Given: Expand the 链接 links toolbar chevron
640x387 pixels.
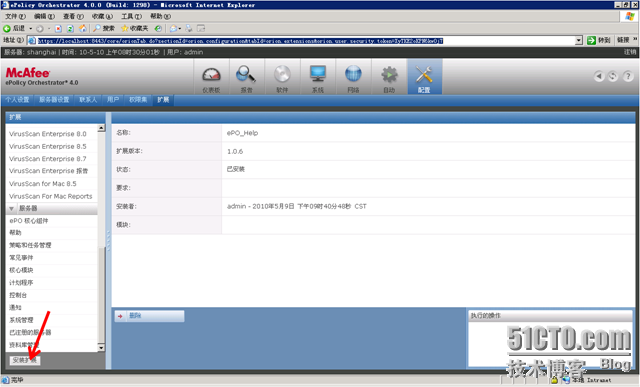Looking at the screenshot, I should (x=635, y=39).
